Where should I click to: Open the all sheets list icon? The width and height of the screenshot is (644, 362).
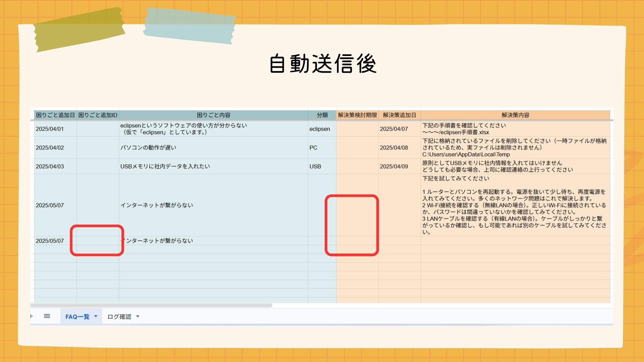(x=47, y=316)
